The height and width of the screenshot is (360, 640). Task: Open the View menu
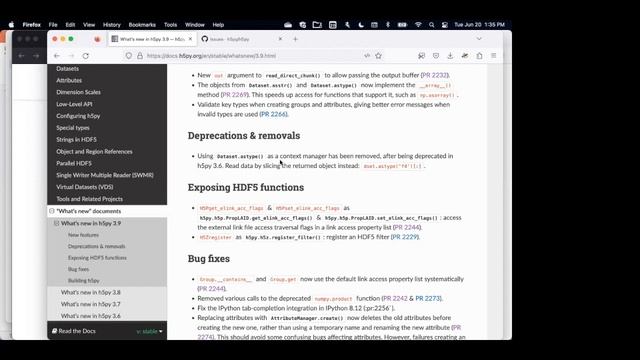[89, 25]
